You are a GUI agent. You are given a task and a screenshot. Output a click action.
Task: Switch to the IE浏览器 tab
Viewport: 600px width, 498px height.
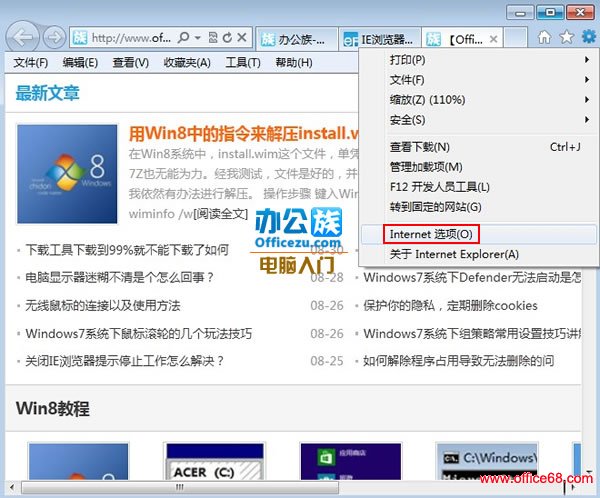click(380, 39)
